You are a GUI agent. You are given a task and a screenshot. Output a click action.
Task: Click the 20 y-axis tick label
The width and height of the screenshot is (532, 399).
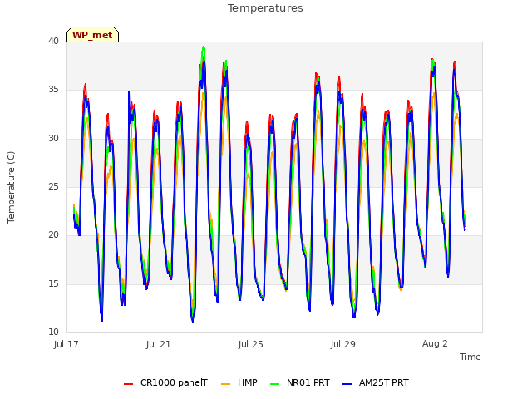(x=53, y=234)
